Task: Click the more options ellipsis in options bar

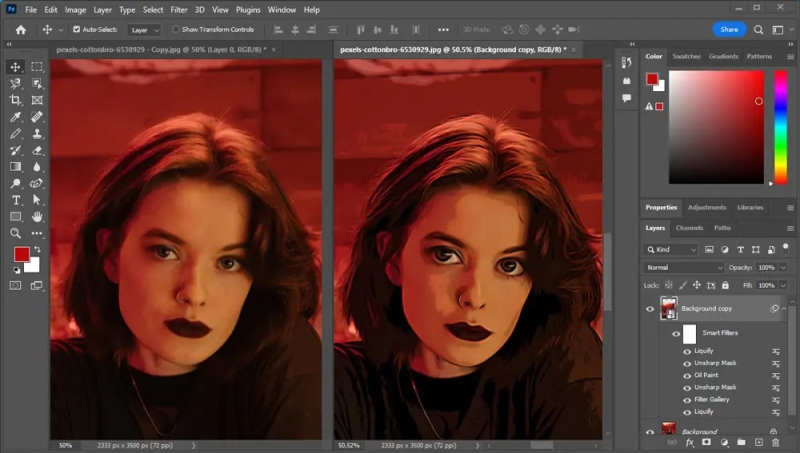Action: pos(443,30)
